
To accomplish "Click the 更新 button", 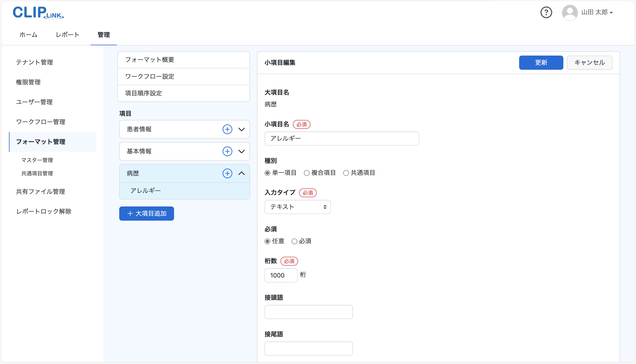I will point(541,62).
